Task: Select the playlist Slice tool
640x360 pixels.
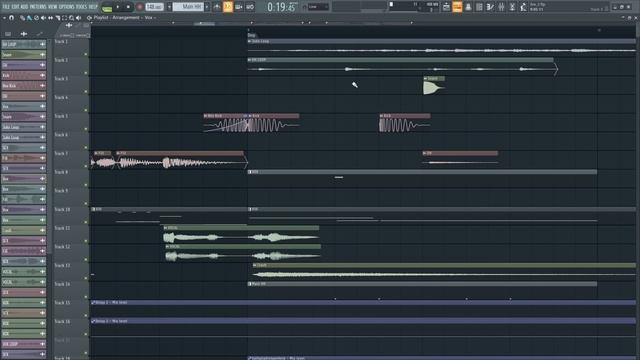Action: point(58,18)
